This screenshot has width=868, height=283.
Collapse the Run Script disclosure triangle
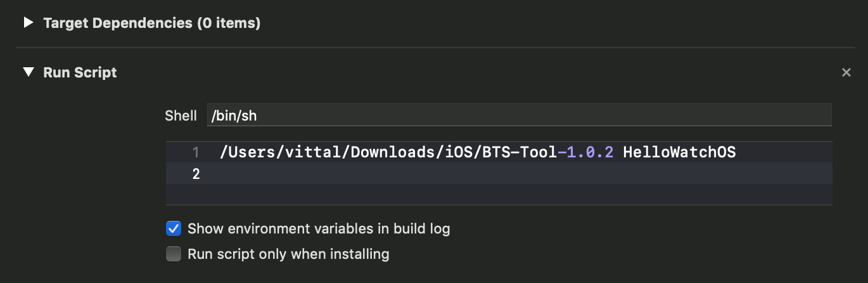[x=28, y=72]
